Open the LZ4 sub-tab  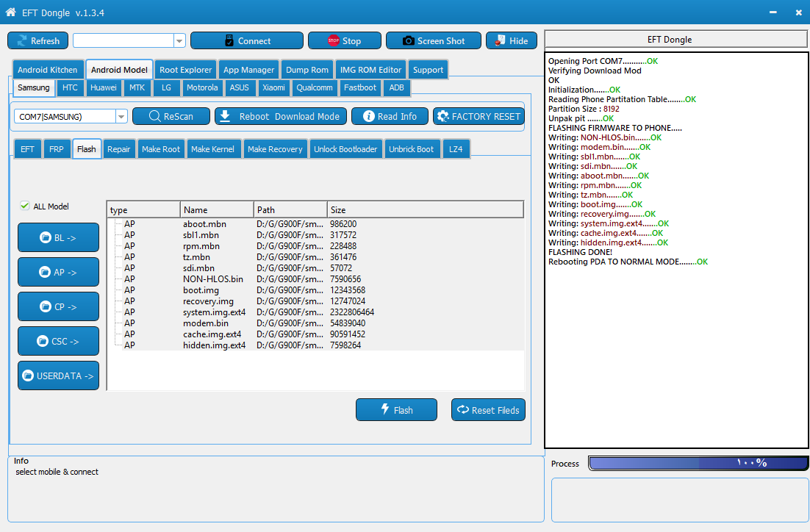[x=456, y=149]
